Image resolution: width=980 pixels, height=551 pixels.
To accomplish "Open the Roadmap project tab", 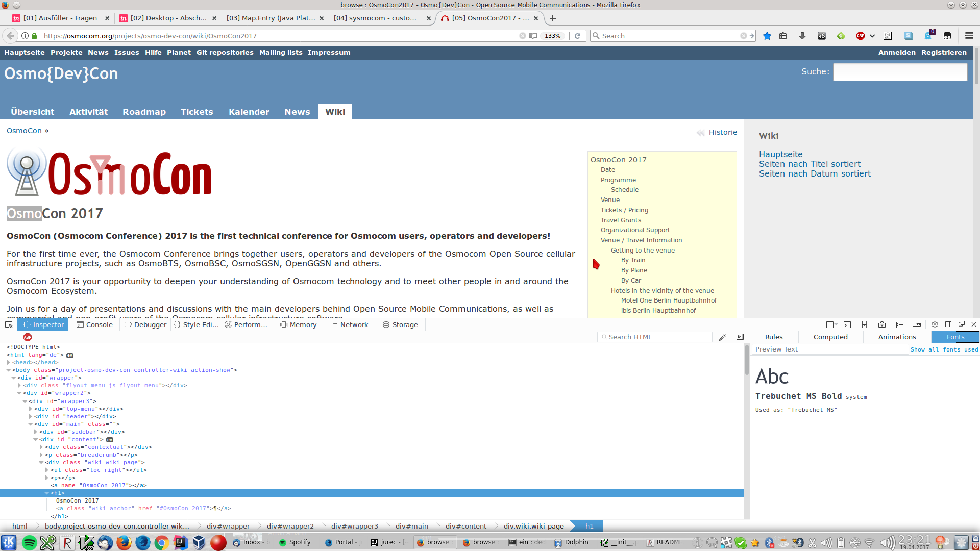I will 144,112.
